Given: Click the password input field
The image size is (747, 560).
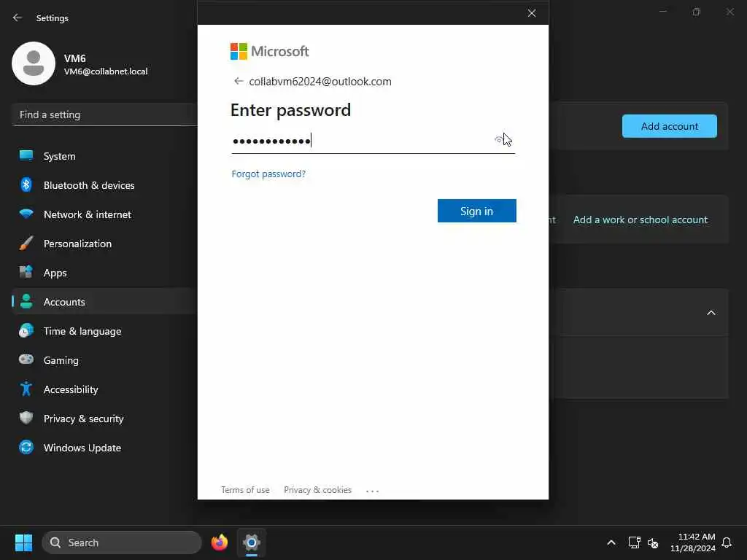Looking at the screenshot, I should pyautogui.click(x=373, y=141).
